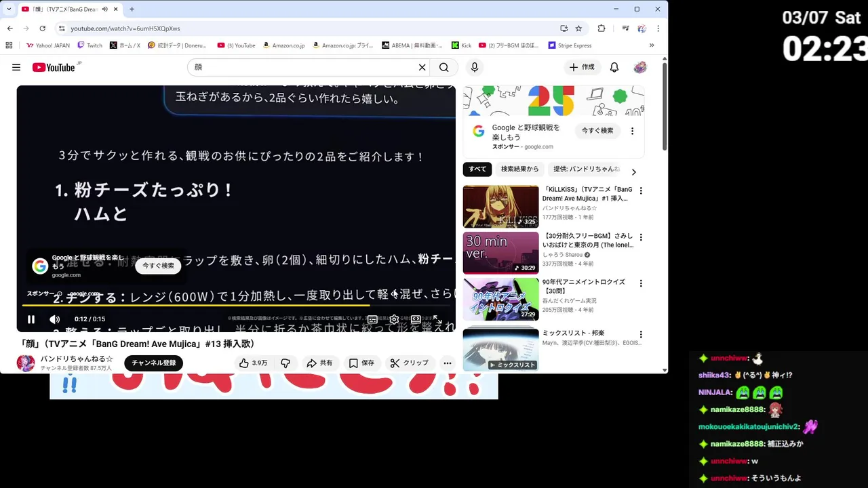Click the Chrome back arrow
The width and height of the screenshot is (868, 488).
(10, 28)
